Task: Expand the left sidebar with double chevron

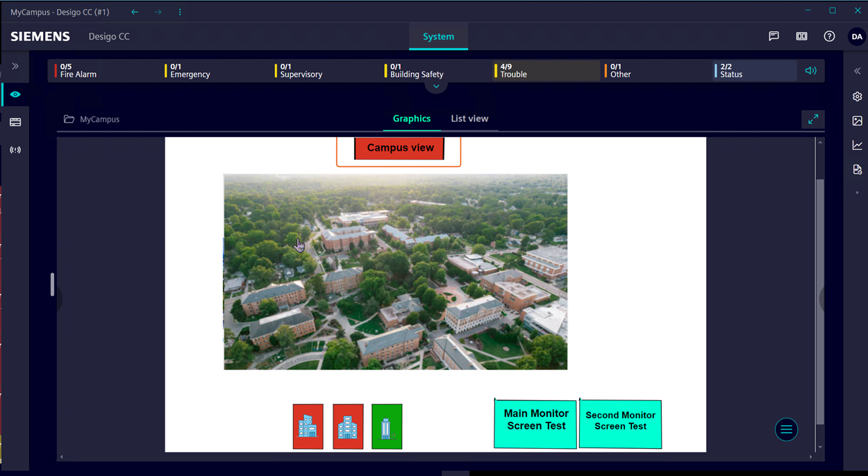Action: click(15, 66)
